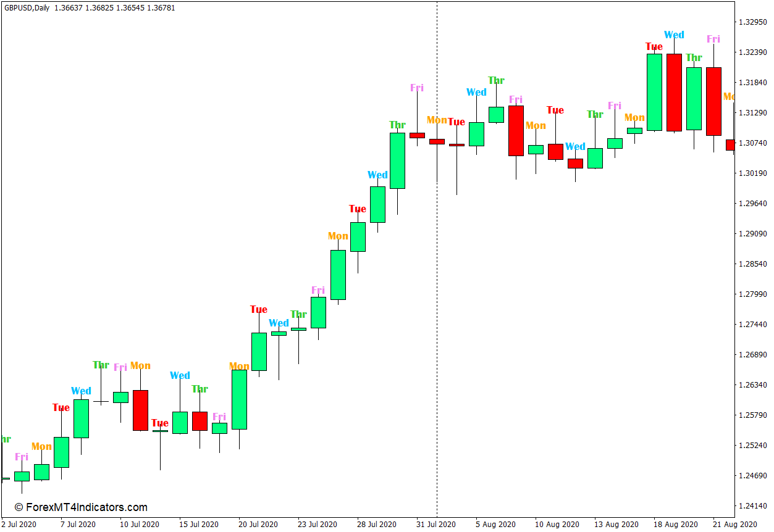Click the Mon label above 10 Aug 2020 candle
This screenshot has width=774, height=532.
click(536, 125)
